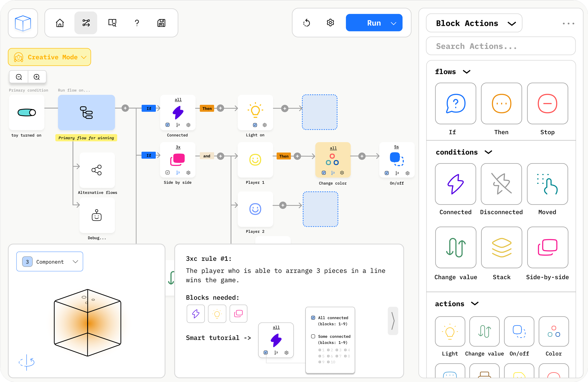Go to next tutorial page arrow
588x382 pixels.
tap(393, 321)
